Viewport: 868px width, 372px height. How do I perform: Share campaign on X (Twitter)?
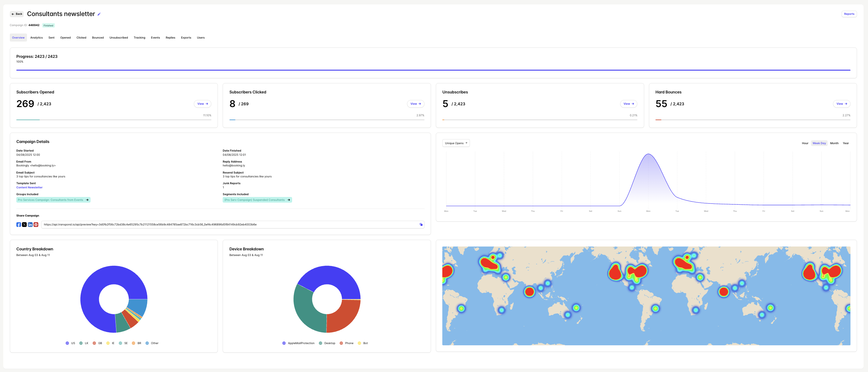click(x=24, y=225)
